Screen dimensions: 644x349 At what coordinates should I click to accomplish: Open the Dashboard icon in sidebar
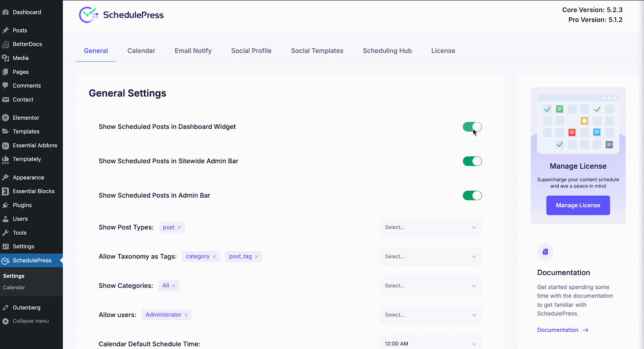click(6, 12)
